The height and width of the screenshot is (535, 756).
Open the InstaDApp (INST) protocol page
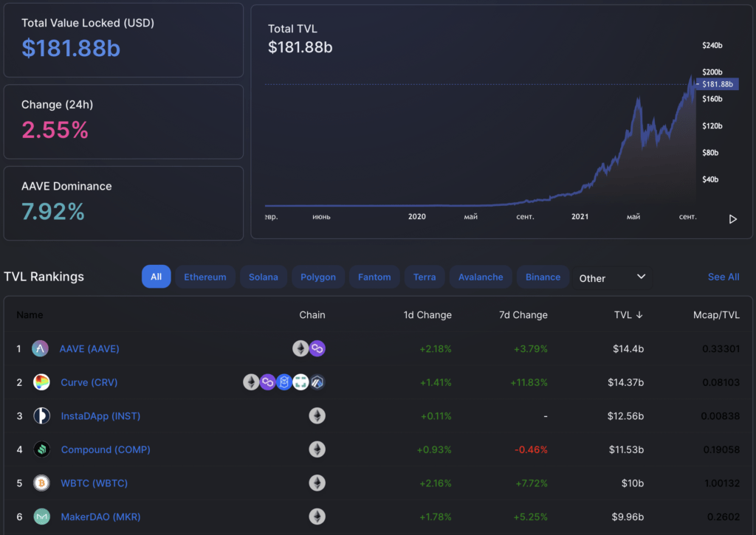point(100,415)
